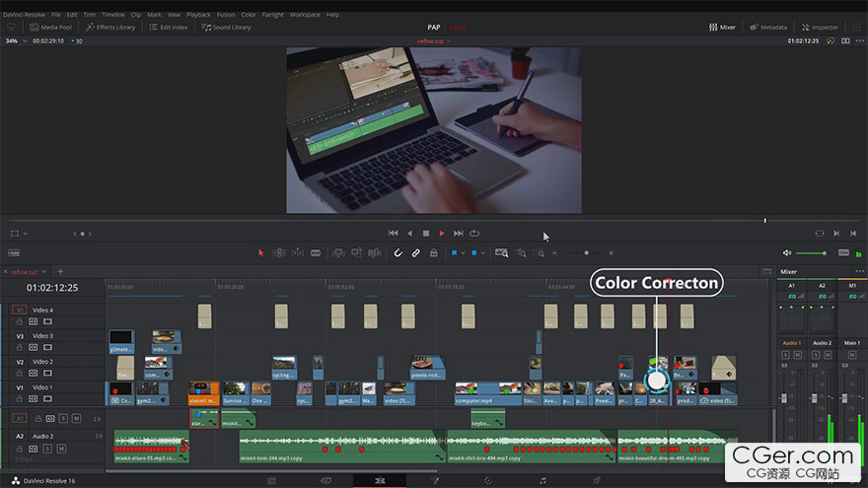Click Custom Zoom icon

(541, 253)
